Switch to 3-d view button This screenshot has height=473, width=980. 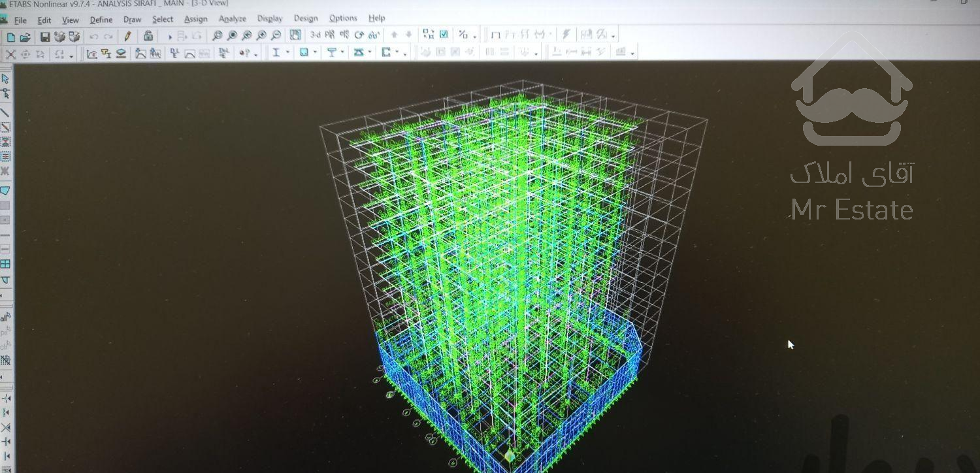point(316,35)
